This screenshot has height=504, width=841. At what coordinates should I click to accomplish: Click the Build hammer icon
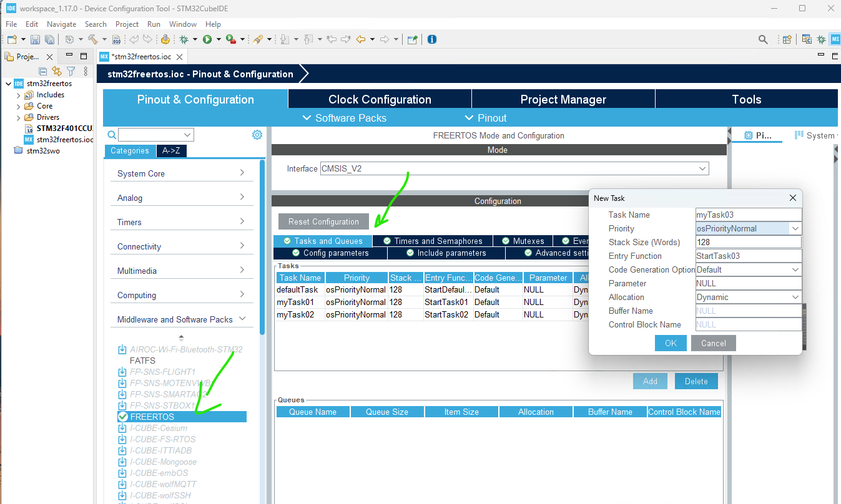pyautogui.click(x=92, y=39)
